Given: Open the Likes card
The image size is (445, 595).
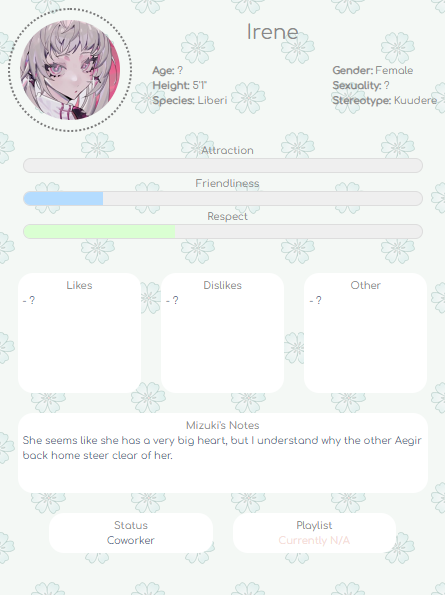Looking at the screenshot, I should tap(79, 333).
